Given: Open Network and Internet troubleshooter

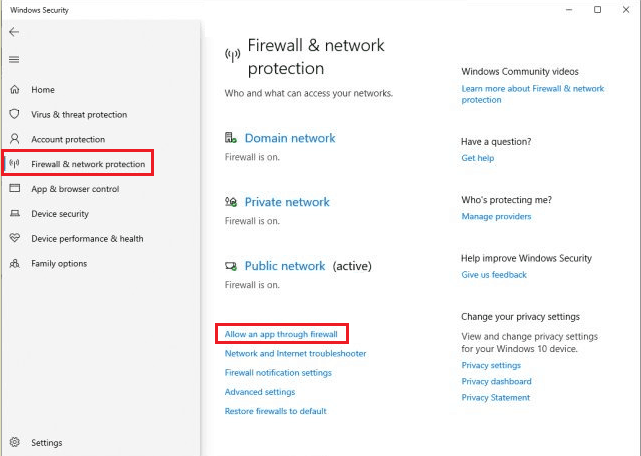Looking at the screenshot, I should [x=295, y=354].
